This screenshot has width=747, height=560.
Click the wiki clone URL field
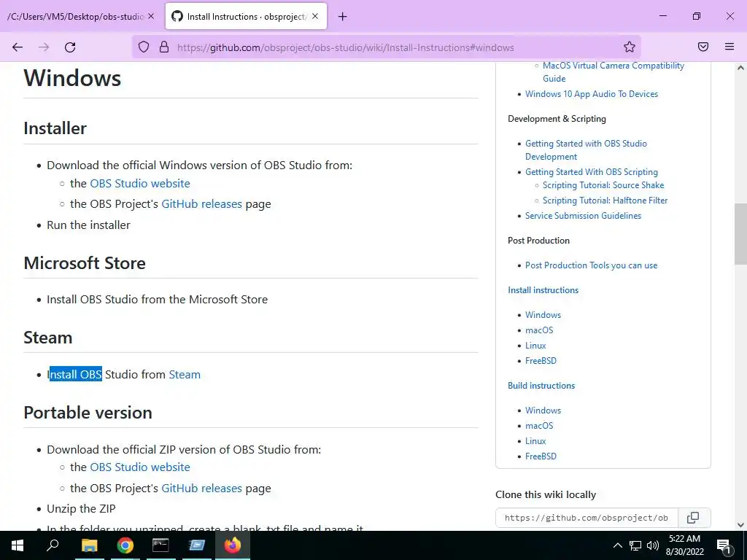[587, 518]
